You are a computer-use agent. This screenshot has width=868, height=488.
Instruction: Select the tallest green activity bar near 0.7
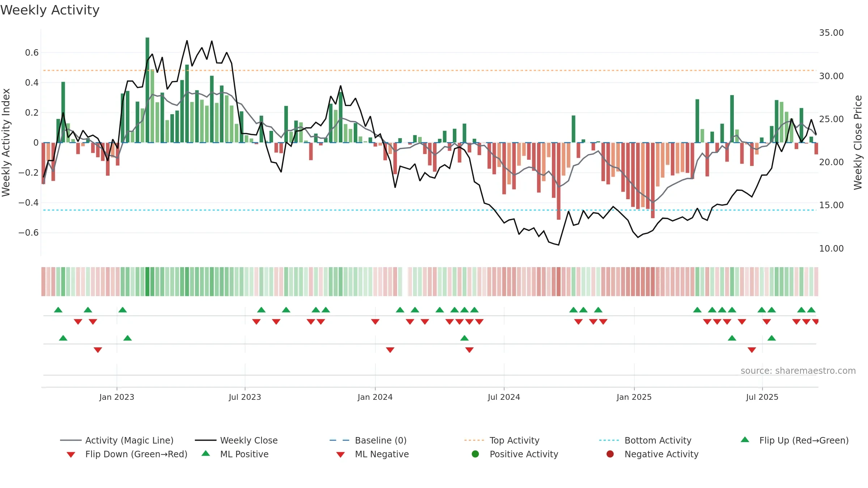pyautogui.click(x=147, y=90)
